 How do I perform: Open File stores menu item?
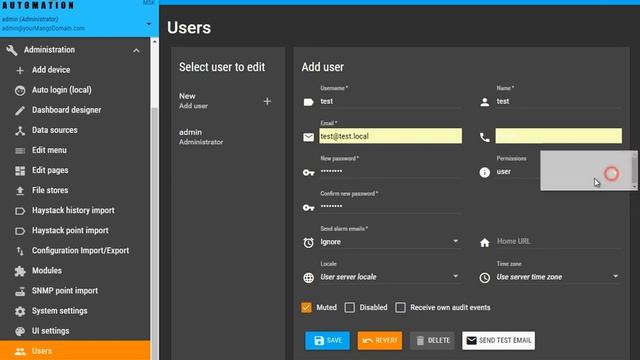coord(75,191)
